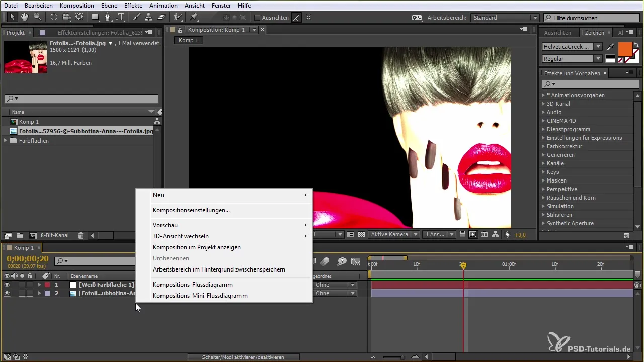Screen dimensions: 644x362
Task: Swap fill and stroke colors
Action: click(x=636, y=45)
